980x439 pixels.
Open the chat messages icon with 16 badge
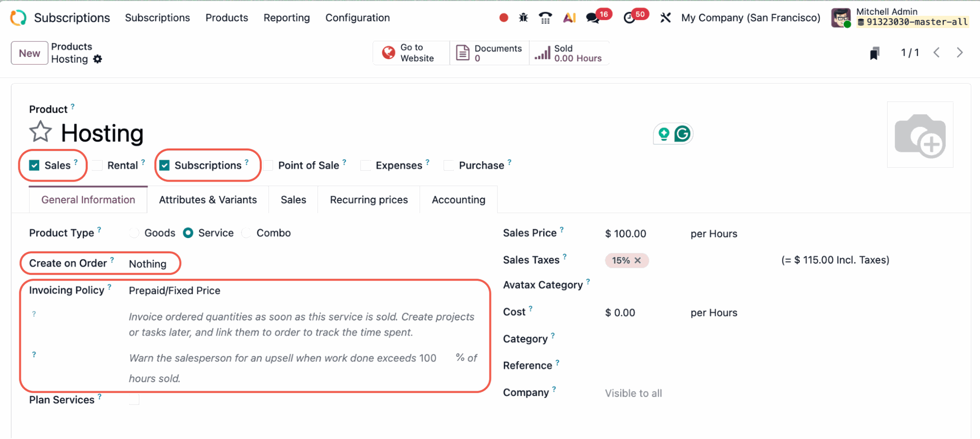593,18
